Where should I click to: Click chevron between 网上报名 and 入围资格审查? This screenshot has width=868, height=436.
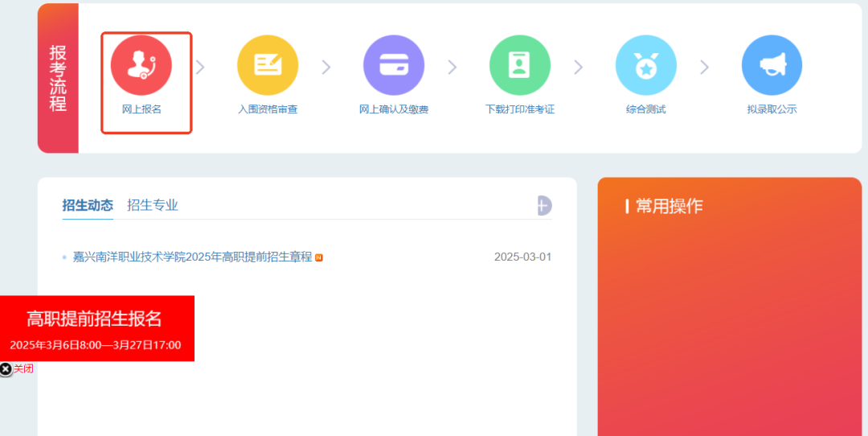[x=200, y=68]
